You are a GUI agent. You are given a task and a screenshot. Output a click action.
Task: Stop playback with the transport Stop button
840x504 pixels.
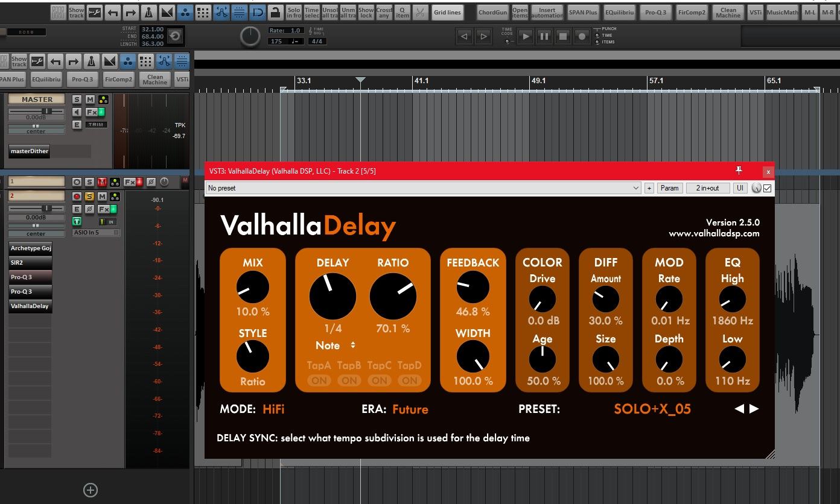[x=563, y=36]
